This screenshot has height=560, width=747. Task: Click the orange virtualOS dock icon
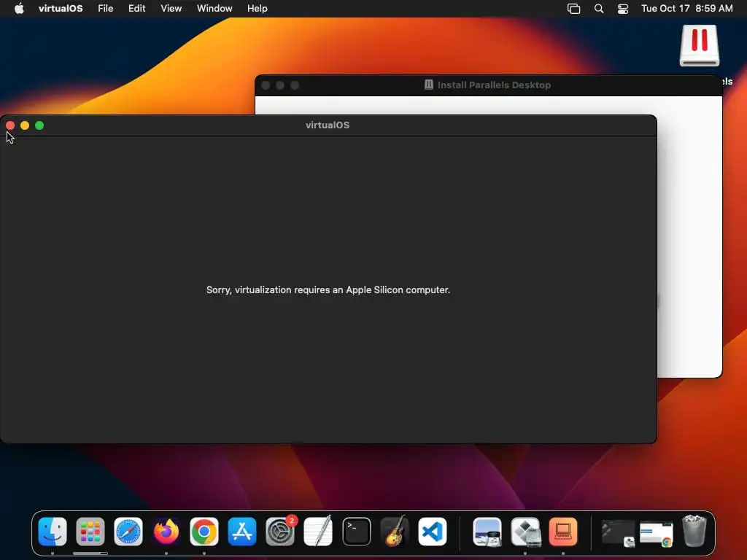563,532
